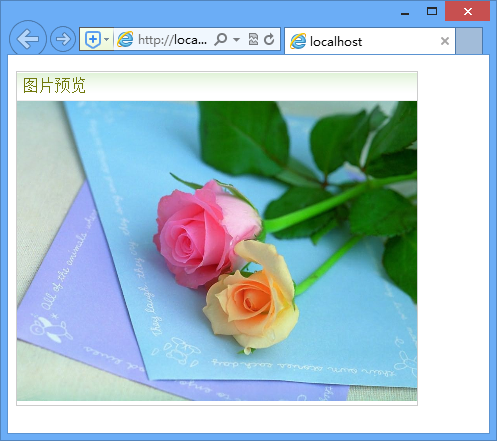Click the peach rose in the preview image

pyautogui.click(x=252, y=297)
